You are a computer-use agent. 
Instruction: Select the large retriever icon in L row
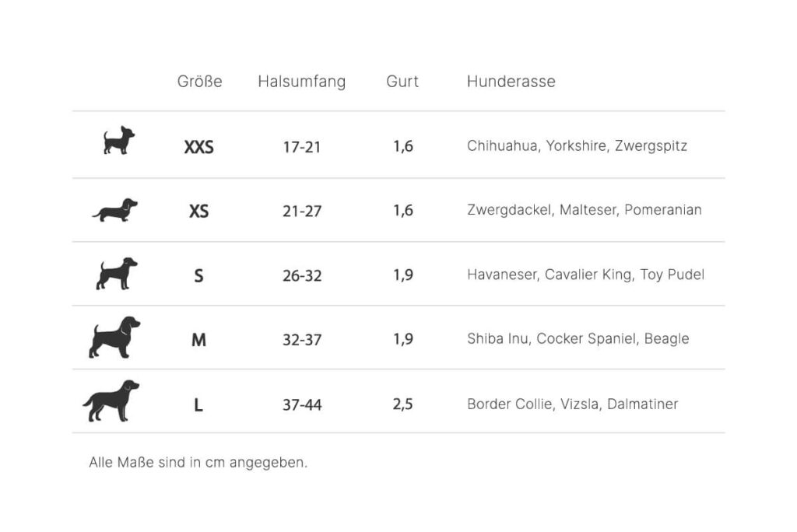click(111, 401)
